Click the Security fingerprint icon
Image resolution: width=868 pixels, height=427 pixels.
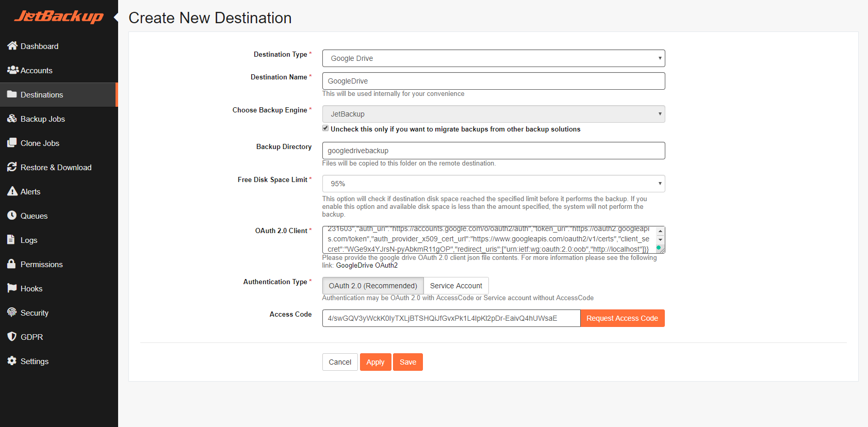pyautogui.click(x=12, y=313)
